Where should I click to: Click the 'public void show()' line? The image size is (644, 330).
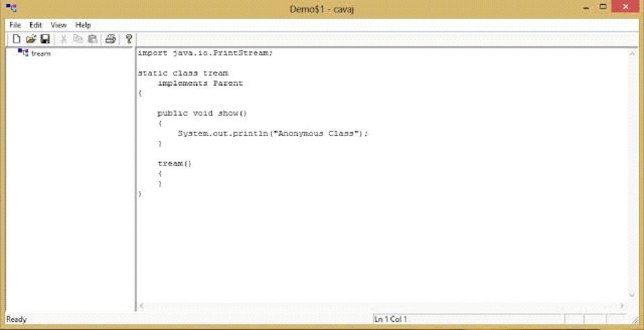coord(203,113)
